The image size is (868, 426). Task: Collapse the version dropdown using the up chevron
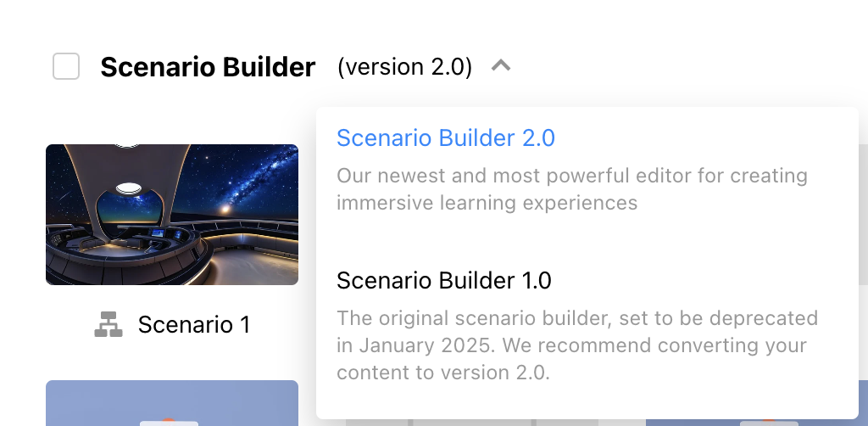501,65
